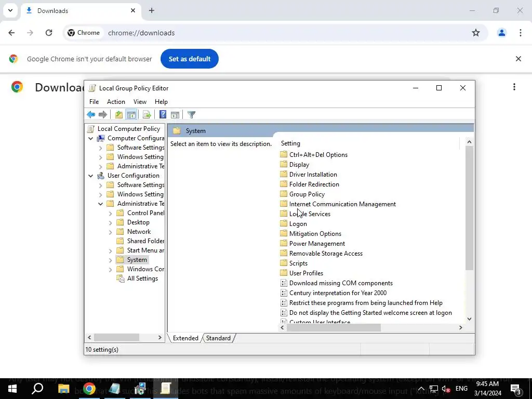Viewport: 532px width, 399px height.
Task: Expand the System tree node
Action: tap(110, 260)
